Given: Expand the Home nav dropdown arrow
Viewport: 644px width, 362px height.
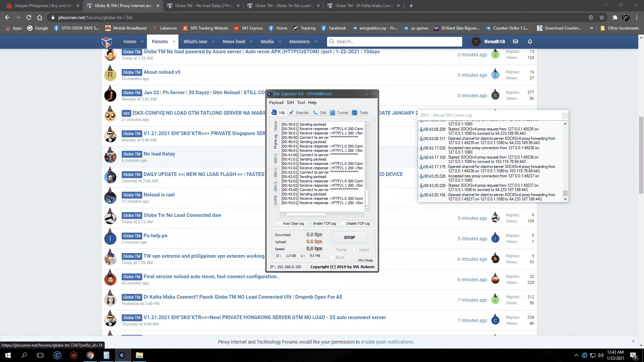Looking at the screenshot, I should 142,42.
